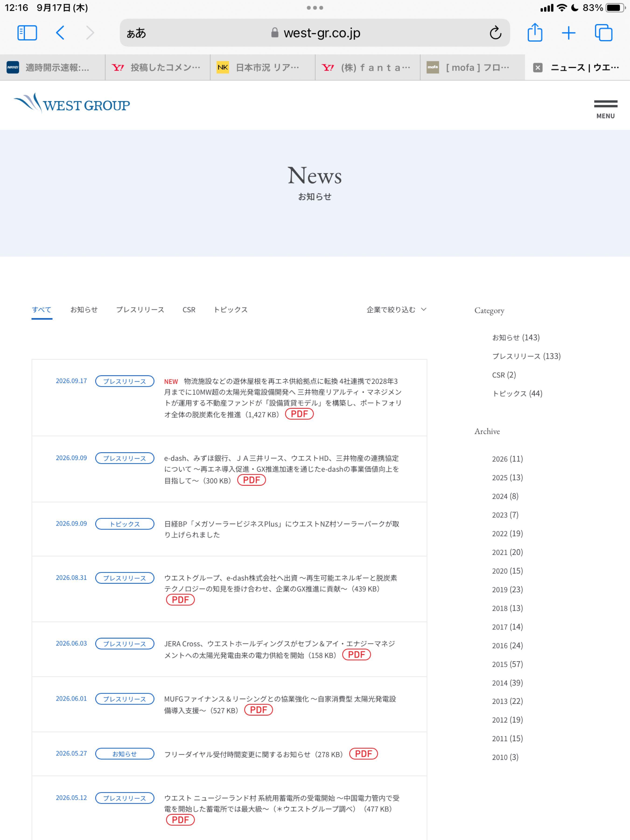Tap the プレスリリース tag on 2026.09.17 item
630x840 pixels.
[125, 381]
